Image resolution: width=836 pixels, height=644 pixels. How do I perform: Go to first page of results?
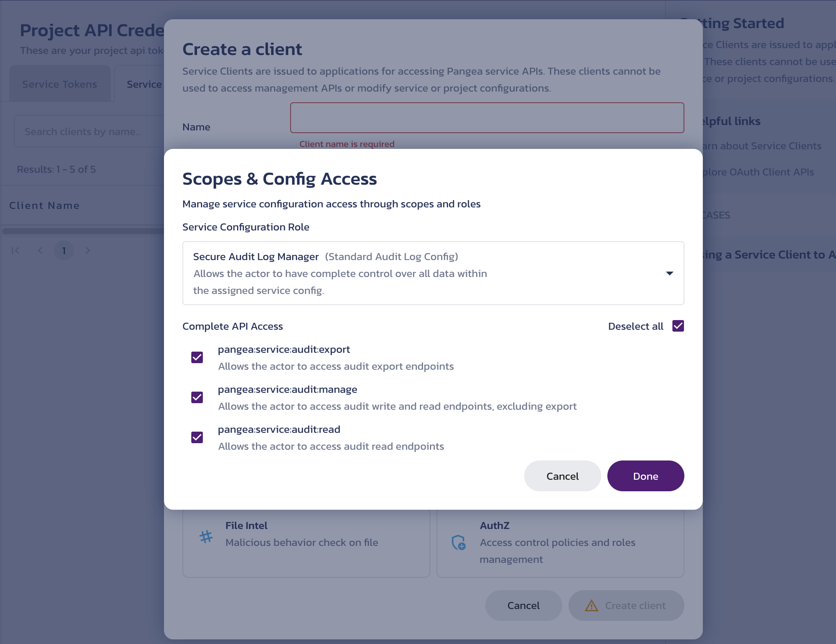[15, 250]
